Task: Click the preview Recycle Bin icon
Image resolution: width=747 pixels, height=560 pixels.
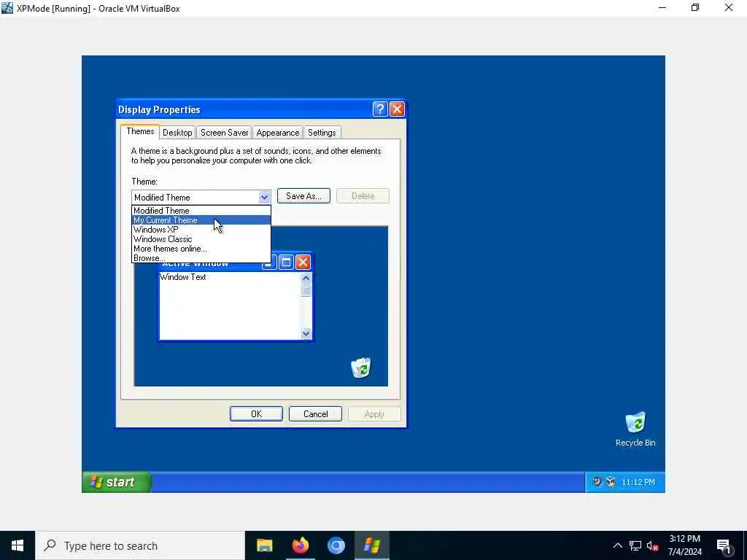Action: pos(360,367)
